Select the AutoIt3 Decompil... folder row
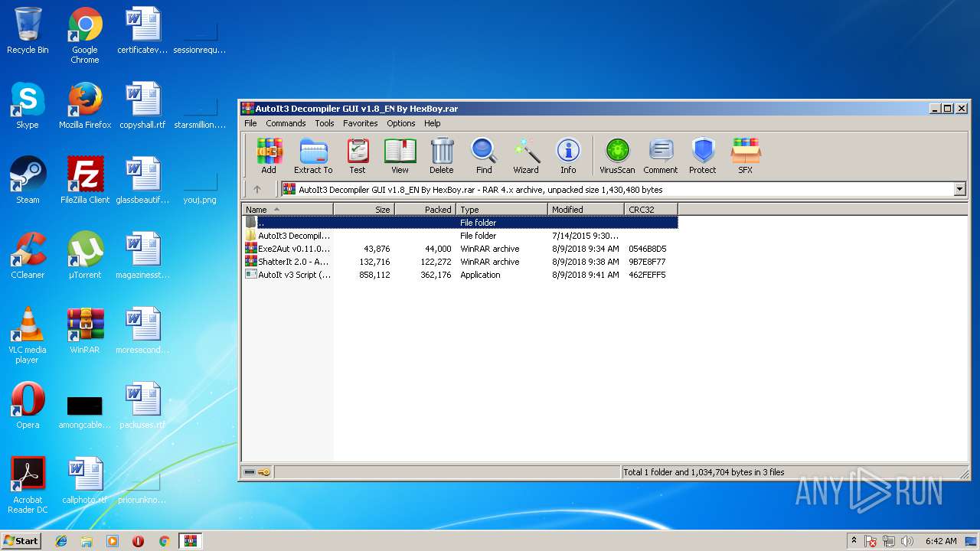The image size is (980, 551). [x=460, y=236]
